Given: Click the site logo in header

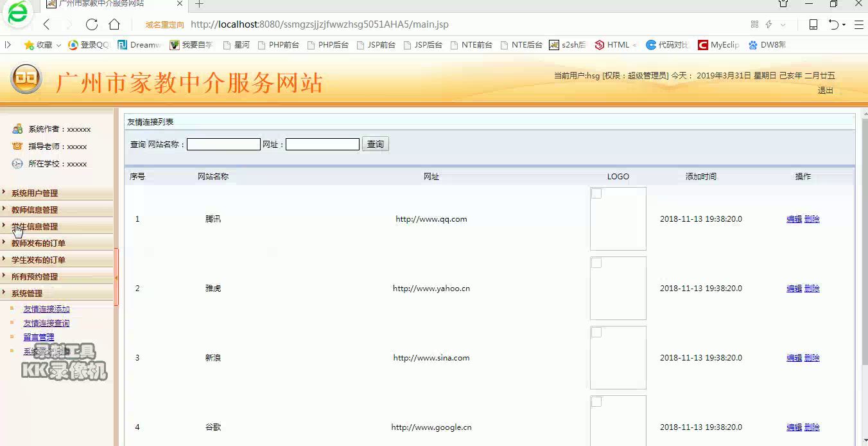Looking at the screenshot, I should coord(26,79).
